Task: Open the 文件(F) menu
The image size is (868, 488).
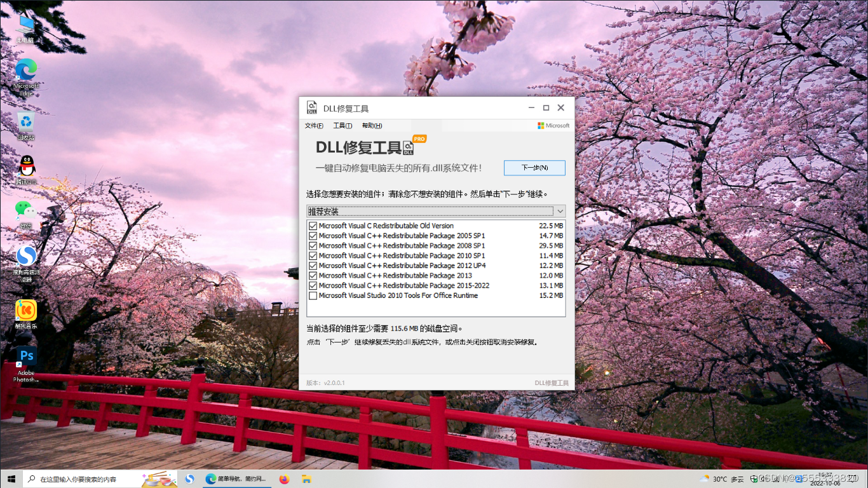Action: click(x=313, y=125)
